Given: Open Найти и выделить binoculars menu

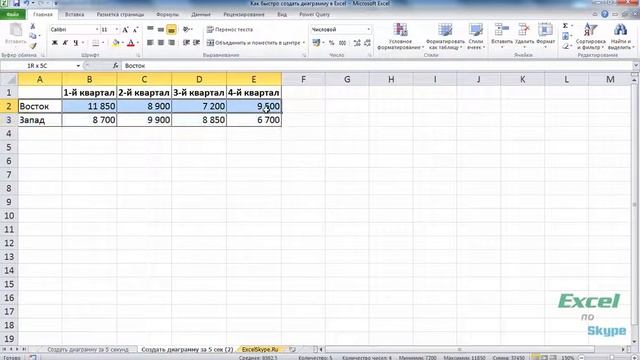Looking at the screenshot, I should point(620,36).
